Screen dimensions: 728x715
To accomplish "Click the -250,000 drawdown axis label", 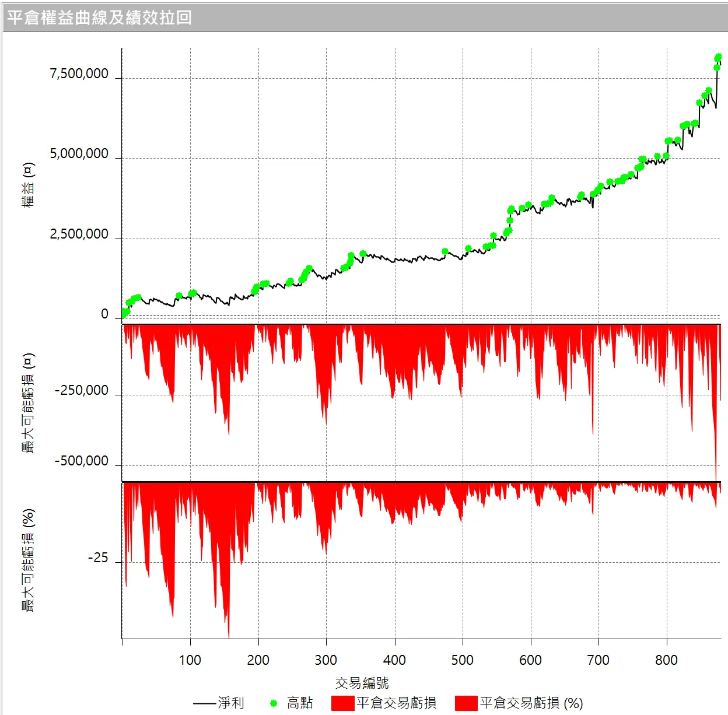I will coord(82,390).
